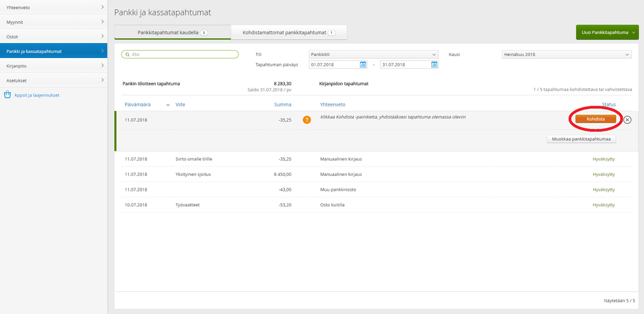Sort by the Status column header
This screenshot has height=314, width=644.
click(609, 105)
